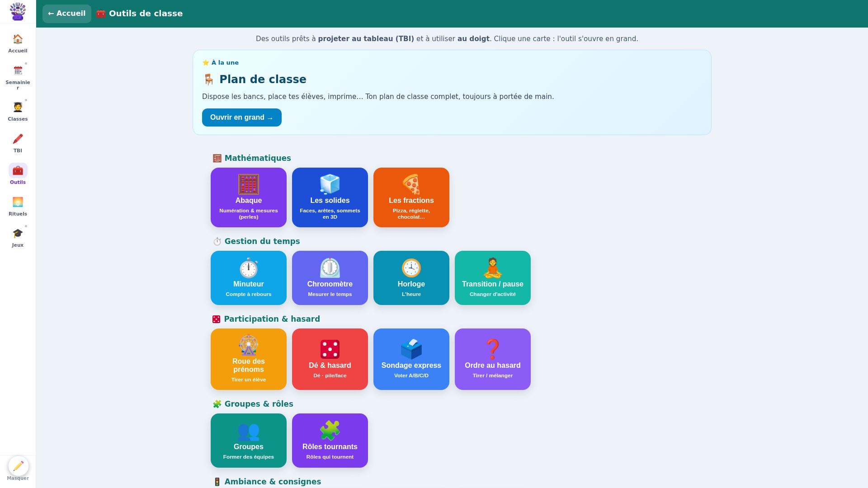Open the Rôles tournants puzzle card
Image resolution: width=868 pixels, height=488 pixels.
(x=330, y=441)
